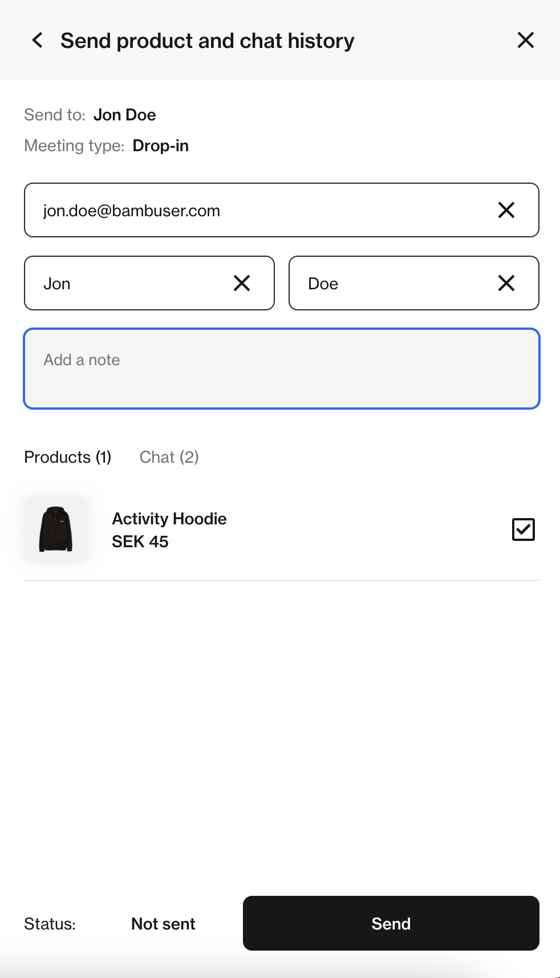
Task: Clear the last name Doe field
Action: (506, 283)
